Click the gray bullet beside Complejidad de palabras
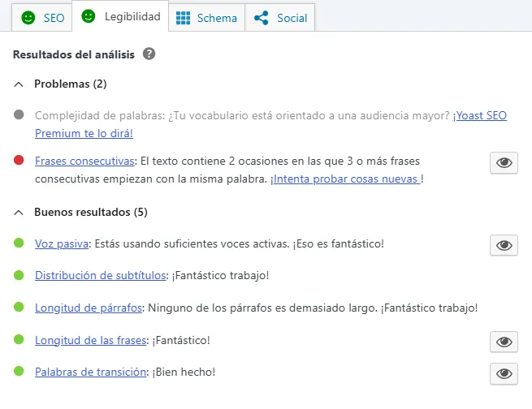This screenshot has height=409, width=532. pos(19,115)
